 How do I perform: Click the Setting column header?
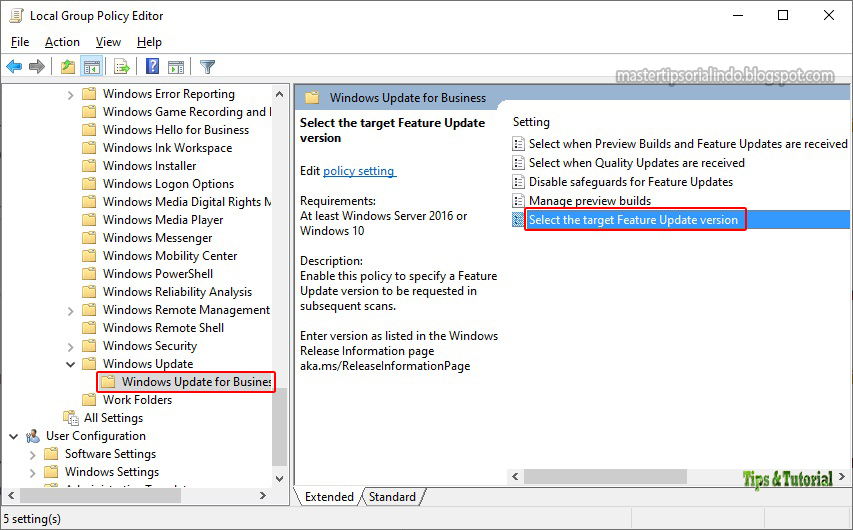(x=531, y=122)
